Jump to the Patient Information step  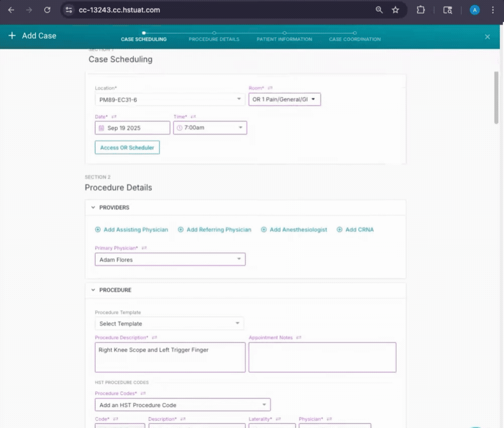[x=284, y=39]
